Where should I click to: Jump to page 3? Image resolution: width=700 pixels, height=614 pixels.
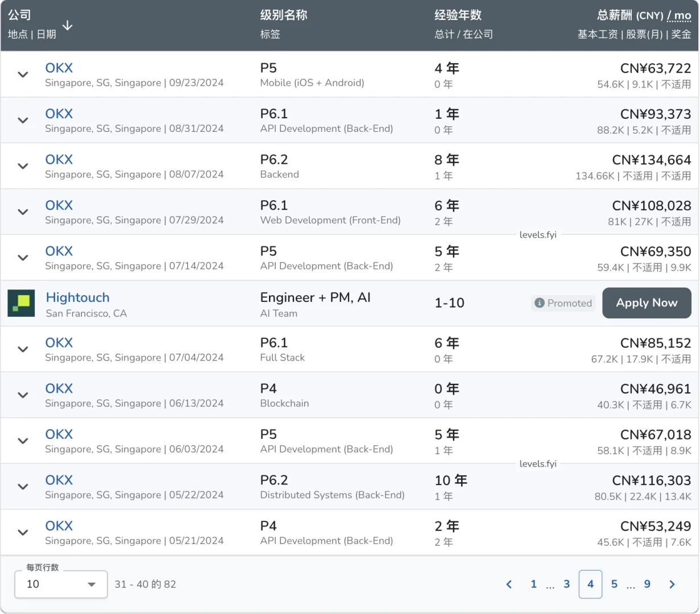pyautogui.click(x=566, y=584)
